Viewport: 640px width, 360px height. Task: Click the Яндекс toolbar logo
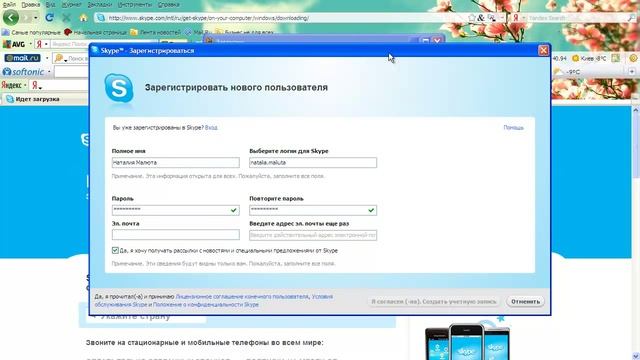pyautogui.click(x=11, y=85)
